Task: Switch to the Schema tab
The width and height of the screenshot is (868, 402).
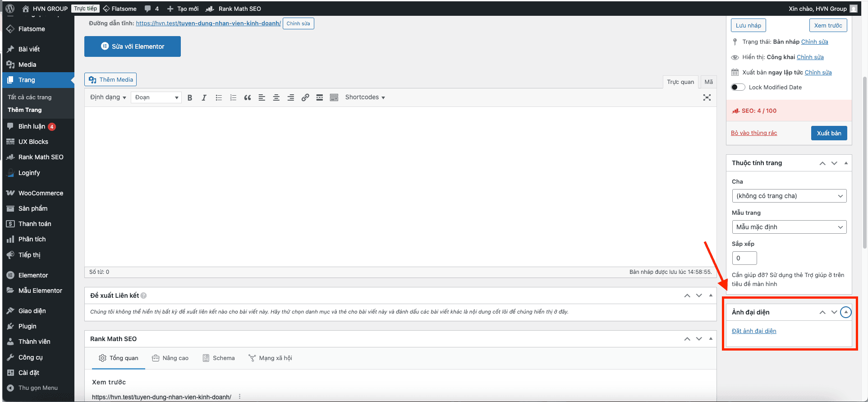Action: point(219,358)
